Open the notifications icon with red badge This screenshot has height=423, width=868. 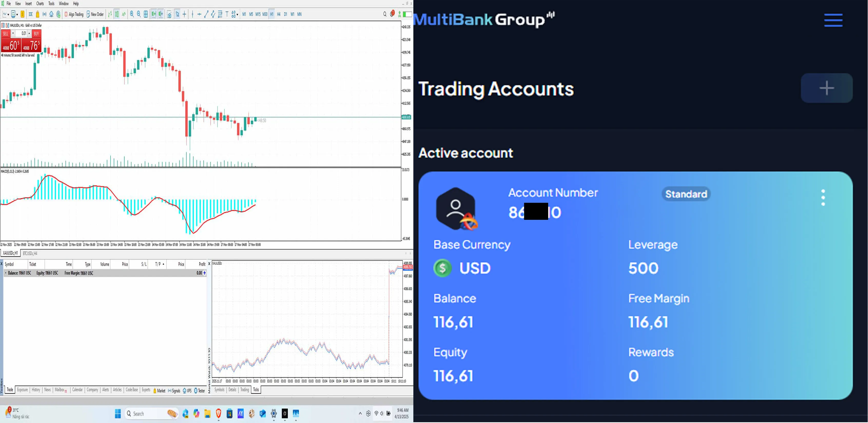(392, 14)
